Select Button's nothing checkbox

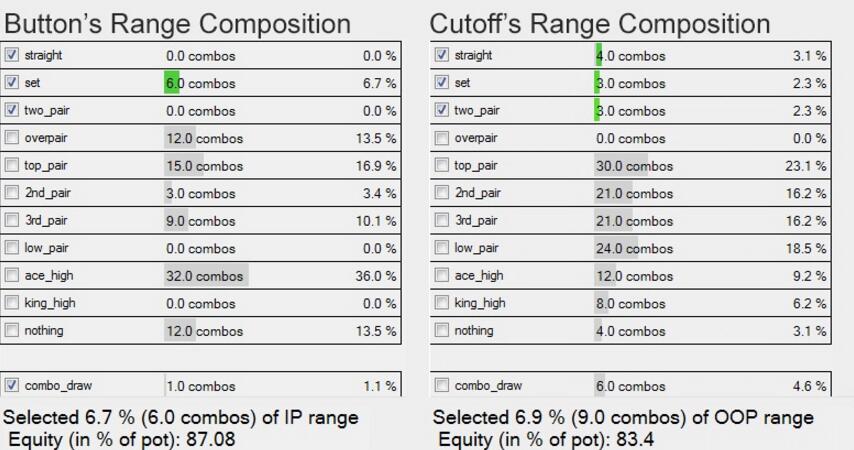click(x=12, y=330)
